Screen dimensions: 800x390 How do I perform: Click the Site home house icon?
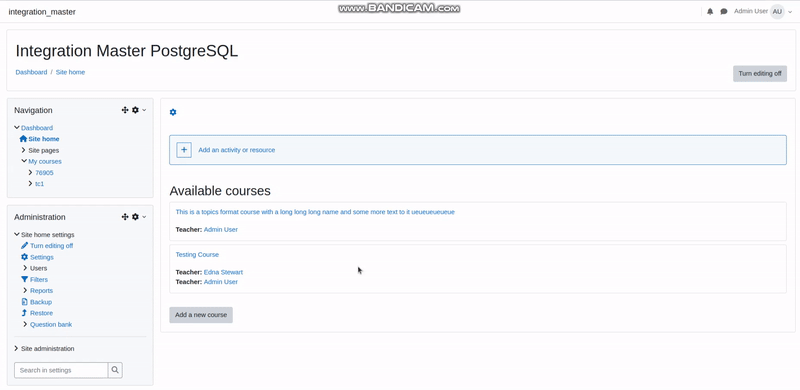coord(23,138)
